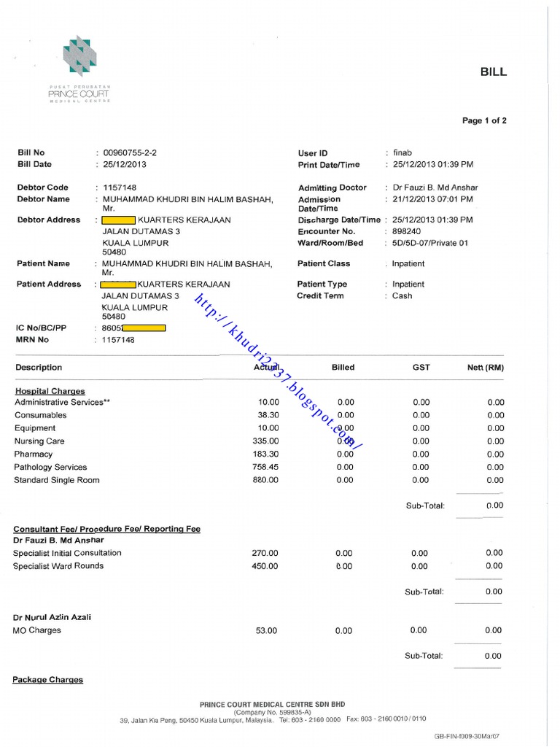Click the 'Page 1 of 2' label
Image resolution: width=560 pixels, height=747 pixels.
[x=484, y=120]
